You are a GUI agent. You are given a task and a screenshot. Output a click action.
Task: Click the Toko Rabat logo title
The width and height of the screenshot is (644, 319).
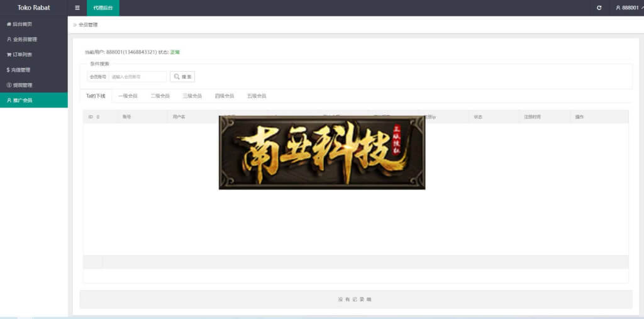[34, 8]
